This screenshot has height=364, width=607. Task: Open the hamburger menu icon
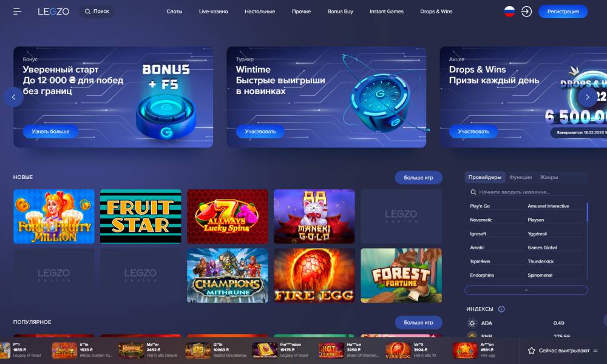point(17,12)
